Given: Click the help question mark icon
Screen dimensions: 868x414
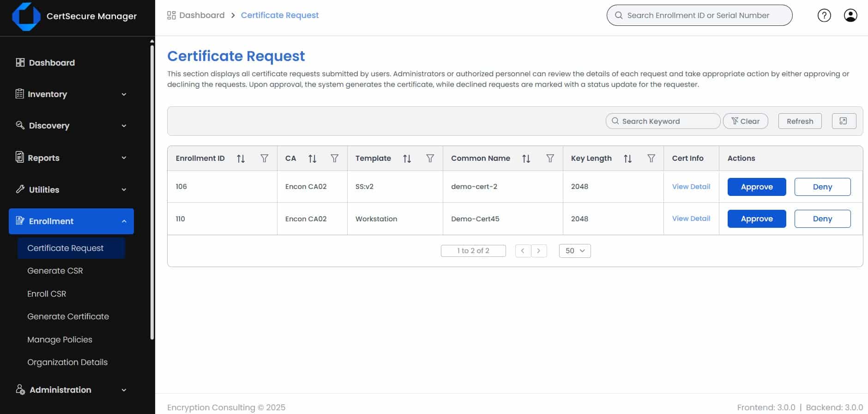Looking at the screenshot, I should tap(824, 15).
